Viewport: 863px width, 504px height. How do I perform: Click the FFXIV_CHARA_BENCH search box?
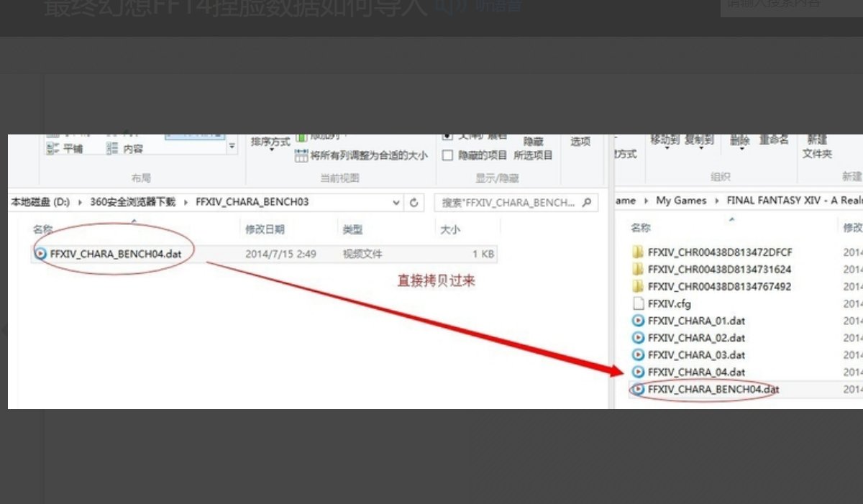509,203
